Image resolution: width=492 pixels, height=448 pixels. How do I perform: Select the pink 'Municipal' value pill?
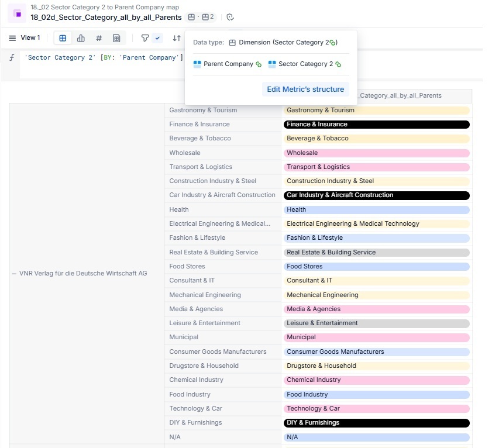(x=377, y=337)
